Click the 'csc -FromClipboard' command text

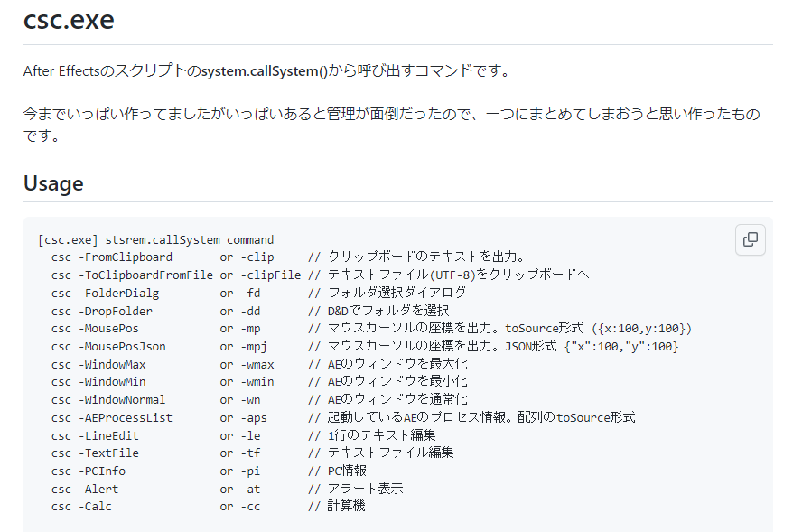pyautogui.click(x=112, y=257)
